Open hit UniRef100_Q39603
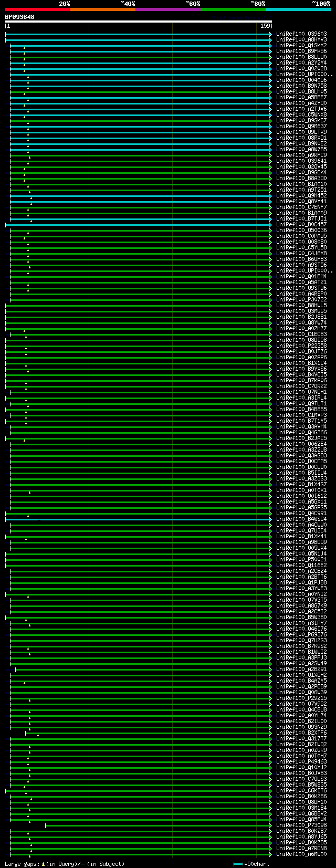This screenshot has width=336, height=868. point(301,34)
